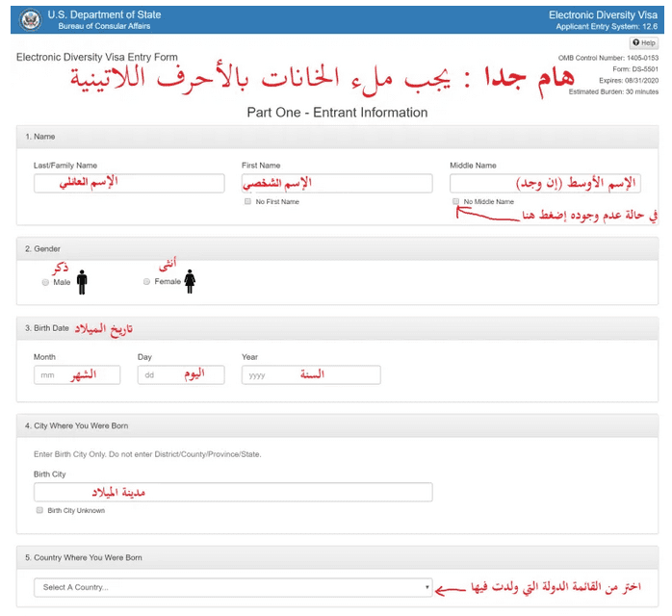Screen dimensions: 672x616
Task: Click the Birth City input box
Action: point(233,492)
